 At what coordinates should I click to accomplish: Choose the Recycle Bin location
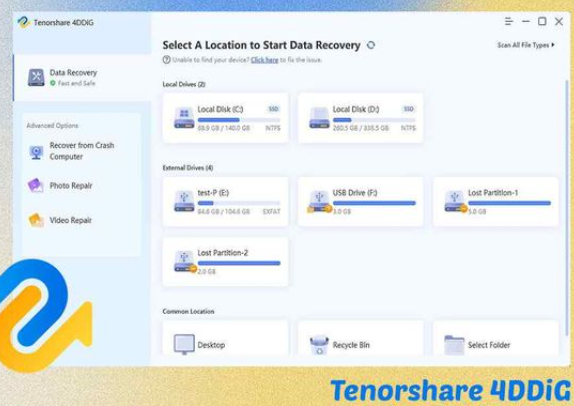(x=361, y=338)
